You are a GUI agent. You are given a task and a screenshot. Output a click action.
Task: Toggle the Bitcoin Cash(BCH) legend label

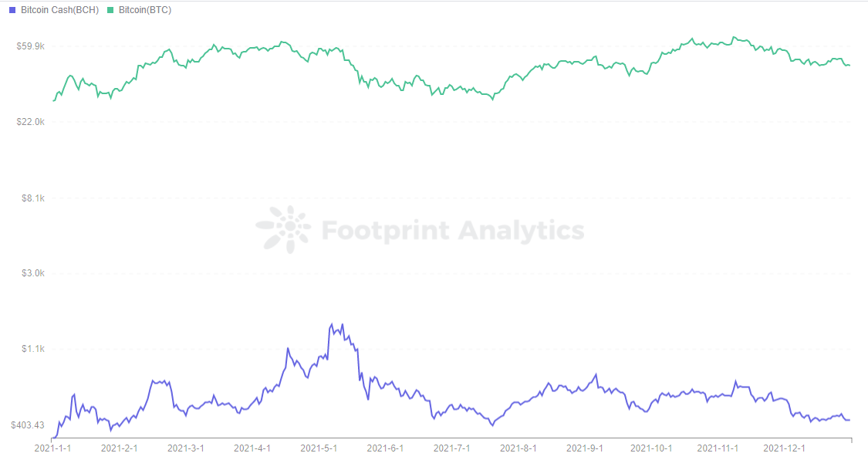coord(59,10)
